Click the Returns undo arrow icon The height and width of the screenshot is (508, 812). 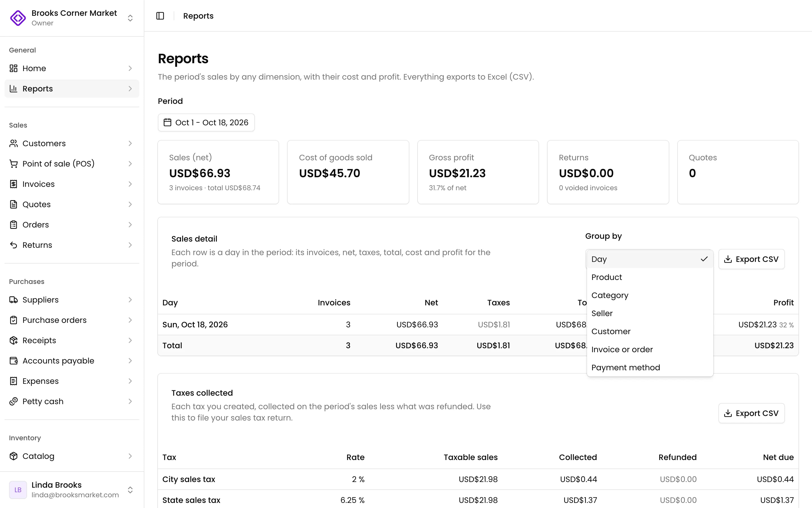[14, 245]
